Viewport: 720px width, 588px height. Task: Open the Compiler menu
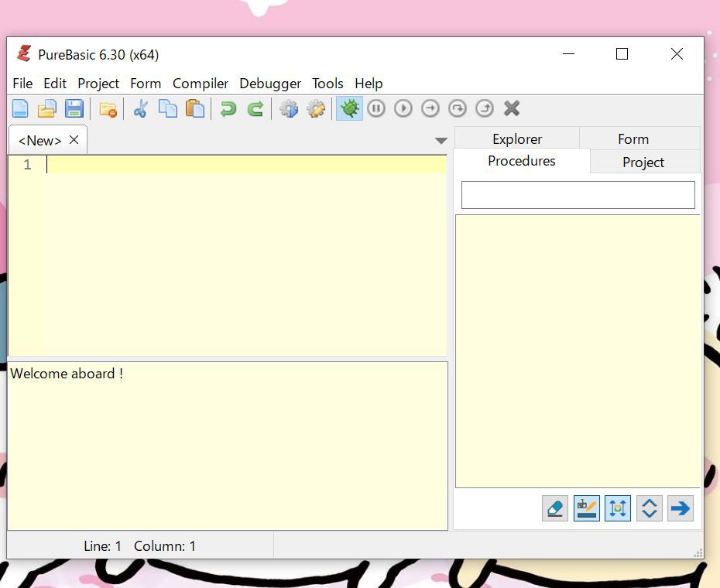[201, 84]
